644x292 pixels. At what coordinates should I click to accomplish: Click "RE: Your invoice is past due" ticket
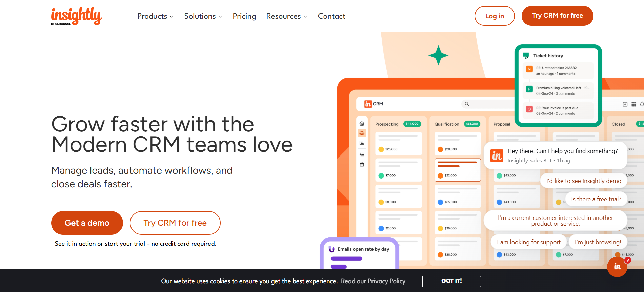(558, 110)
